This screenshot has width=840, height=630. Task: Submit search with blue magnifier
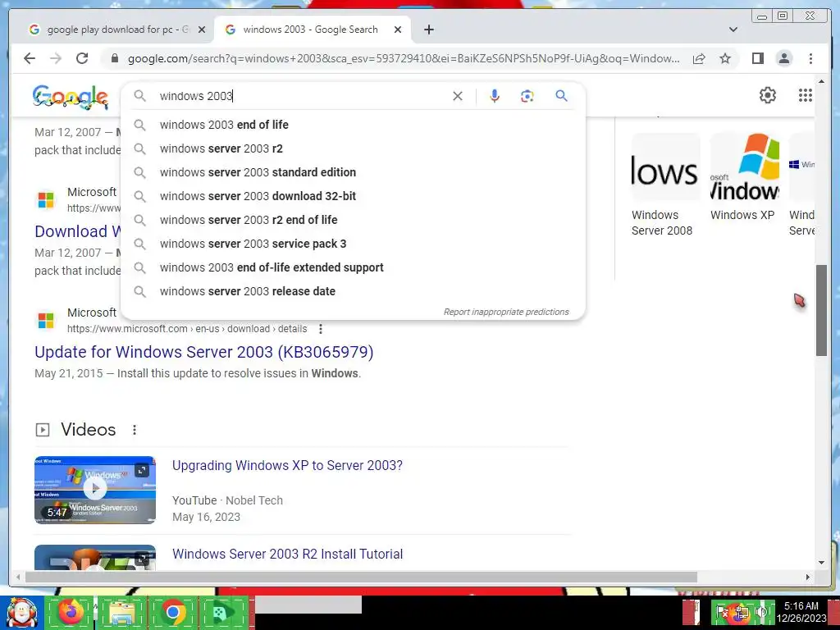click(x=561, y=97)
